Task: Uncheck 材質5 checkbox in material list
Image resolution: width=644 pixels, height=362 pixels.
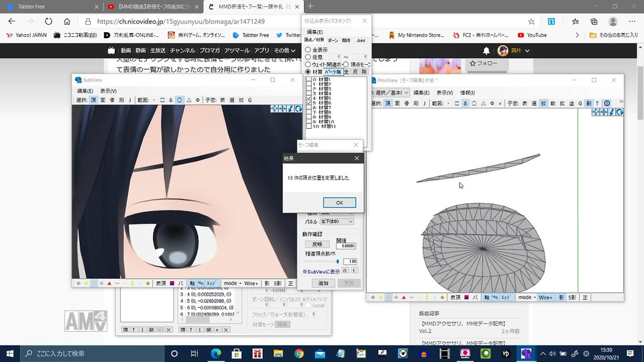Action: (x=309, y=99)
